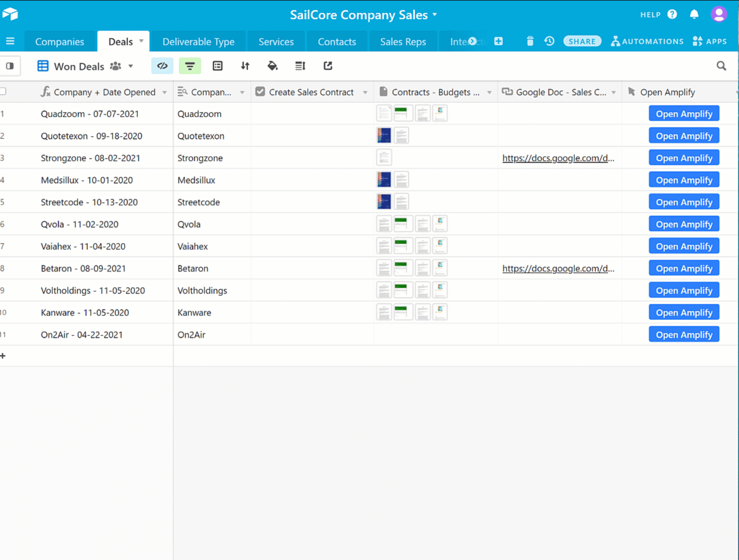
Task: Switch to the Contacts tab
Action: click(x=337, y=41)
